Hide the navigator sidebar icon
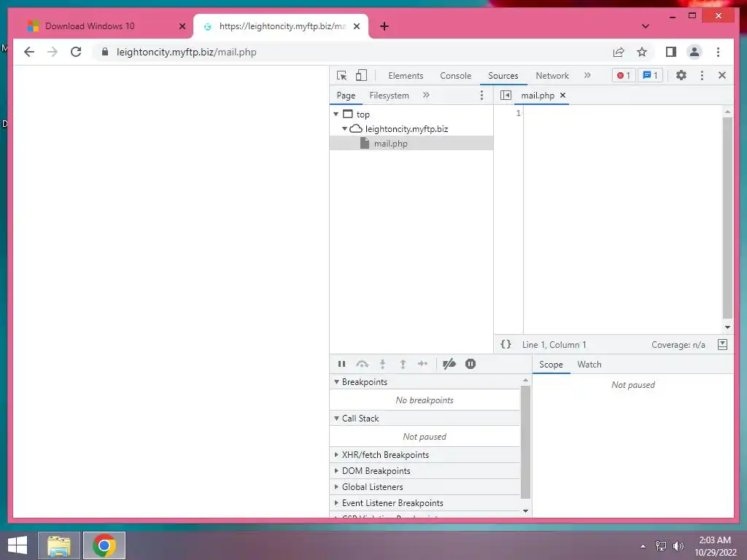This screenshot has height=560, width=747. (506, 96)
